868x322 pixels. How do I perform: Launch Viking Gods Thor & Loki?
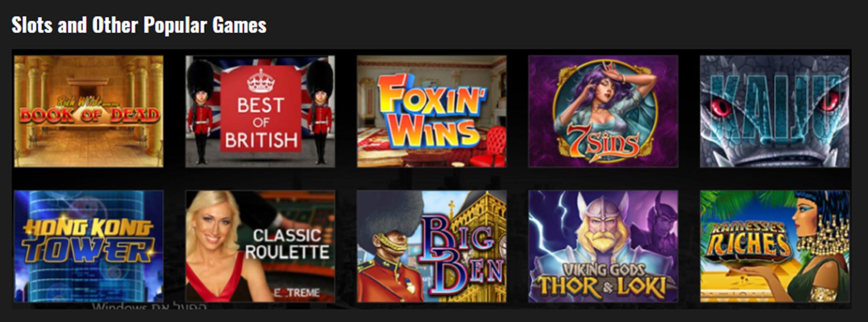click(x=603, y=246)
